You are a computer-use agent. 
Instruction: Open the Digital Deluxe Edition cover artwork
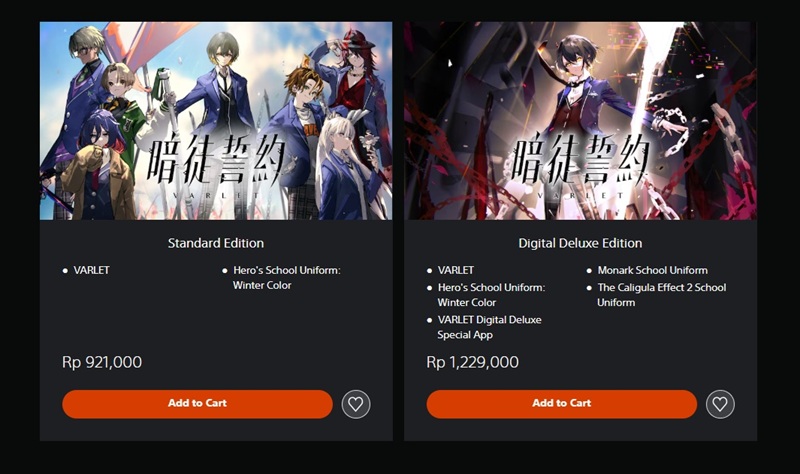[581, 120]
